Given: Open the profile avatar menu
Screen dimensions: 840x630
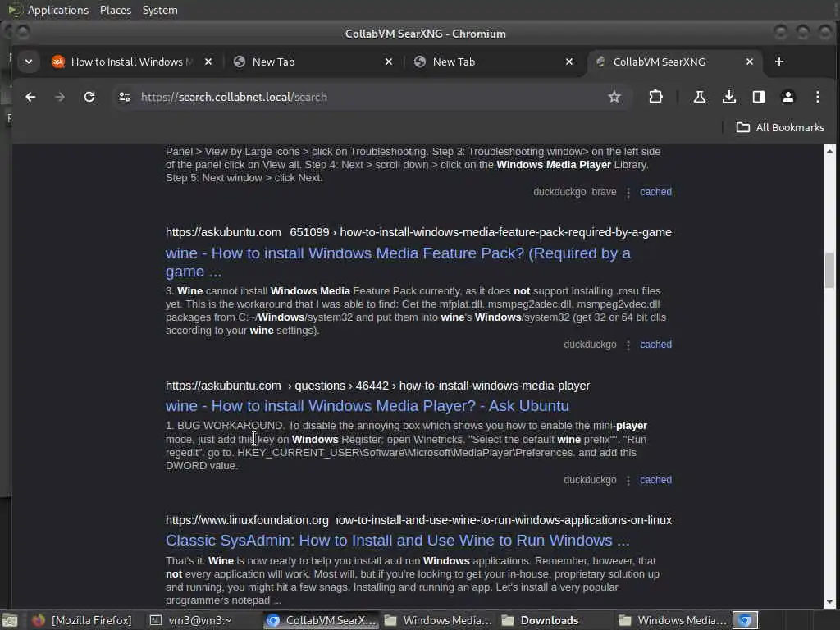Looking at the screenshot, I should pyautogui.click(x=788, y=97).
